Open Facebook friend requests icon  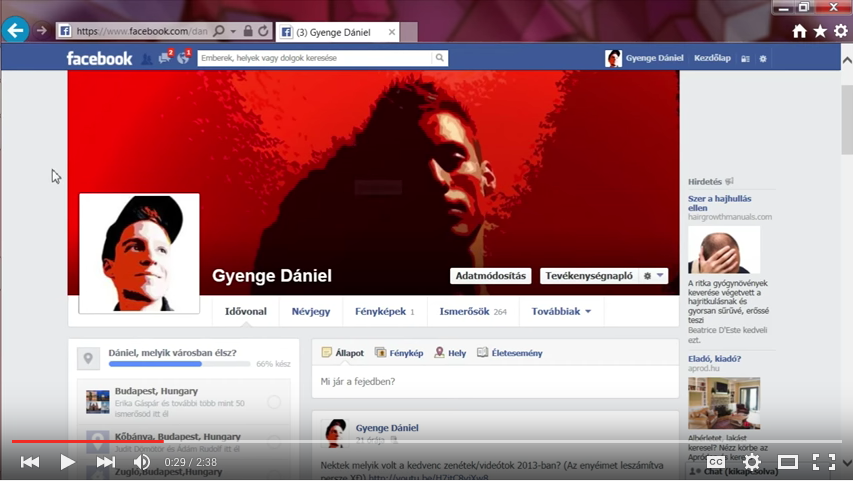click(x=147, y=59)
